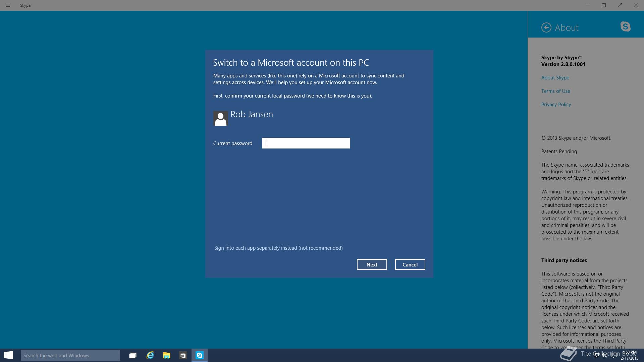Open the Terms of Use link

[555, 91]
